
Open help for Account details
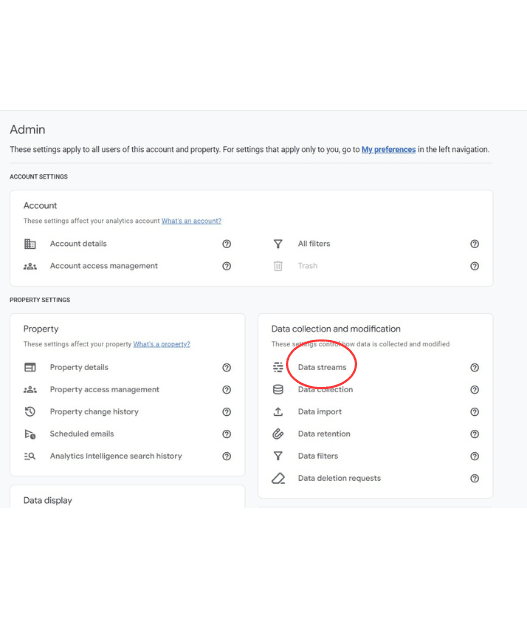(227, 244)
